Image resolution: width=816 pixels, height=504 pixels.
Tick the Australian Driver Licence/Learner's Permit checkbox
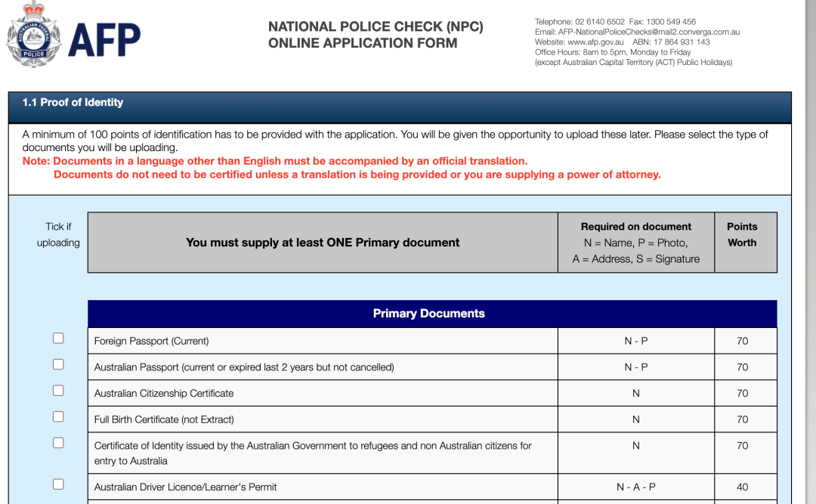click(x=58, y=484)
